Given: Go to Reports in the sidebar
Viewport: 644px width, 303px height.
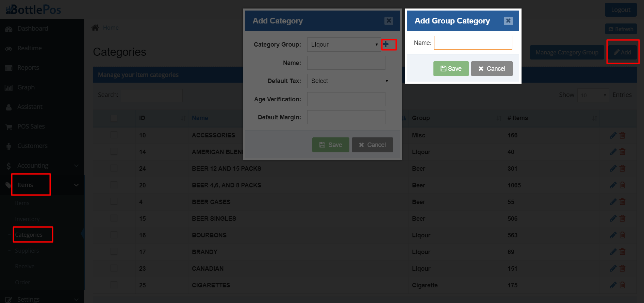Looking at the screenshot, I should pyautogui.click(x=28, y=68).
